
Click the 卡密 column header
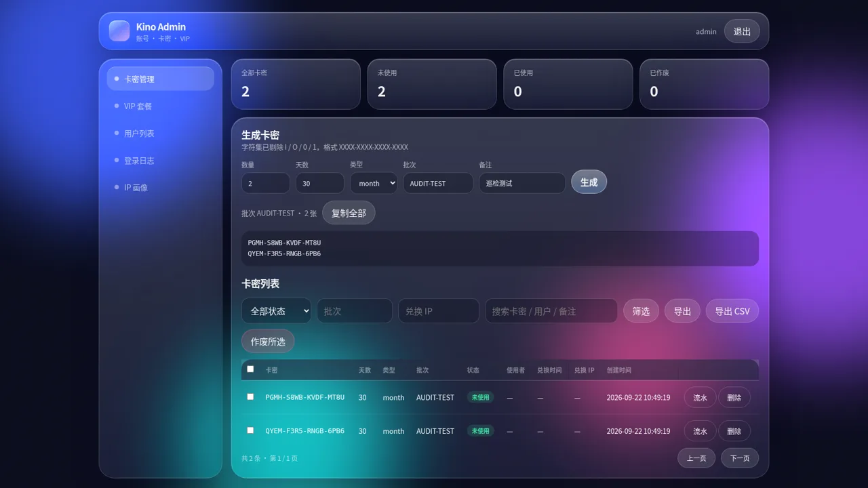271,370
